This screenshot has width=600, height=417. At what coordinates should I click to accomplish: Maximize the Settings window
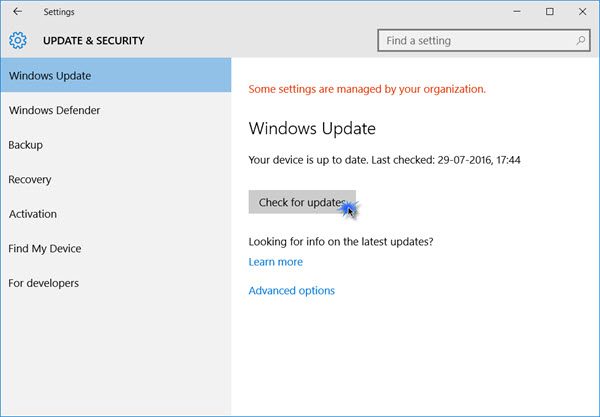549,12
